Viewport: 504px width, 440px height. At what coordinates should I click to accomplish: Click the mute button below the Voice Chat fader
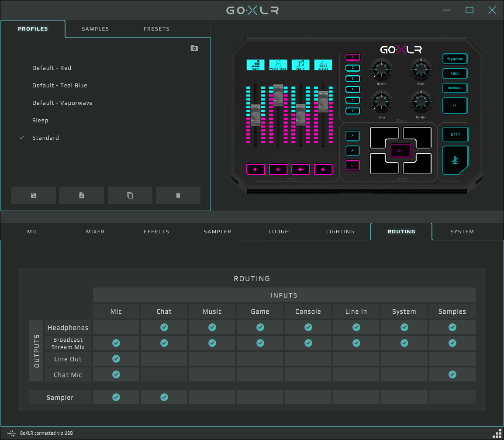pyautogui.click(x=278, y=170)
